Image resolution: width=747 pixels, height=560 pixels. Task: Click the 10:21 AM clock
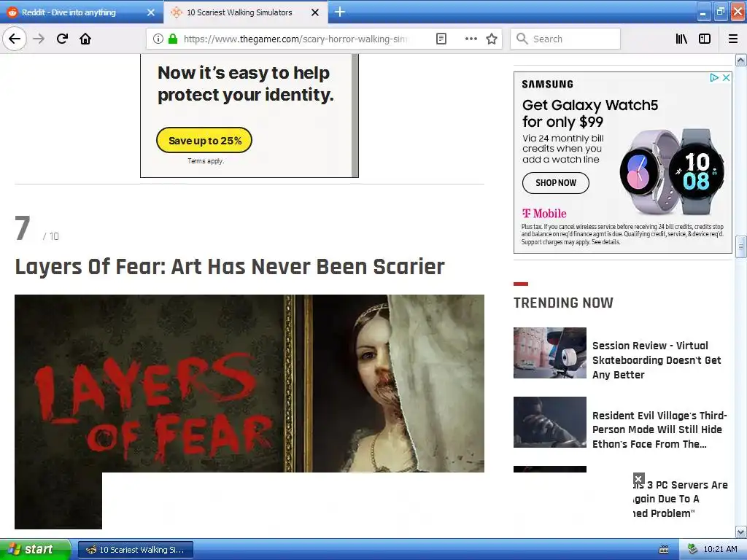720,550
